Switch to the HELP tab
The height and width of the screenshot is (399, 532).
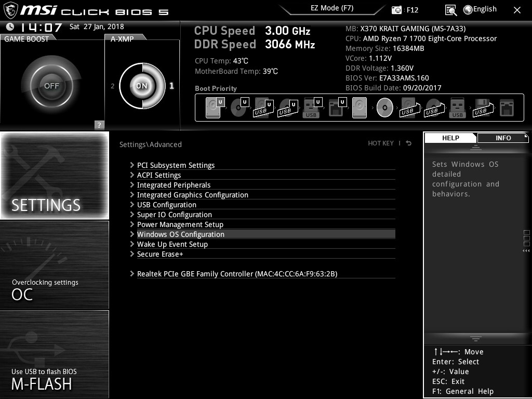point(450,138)
